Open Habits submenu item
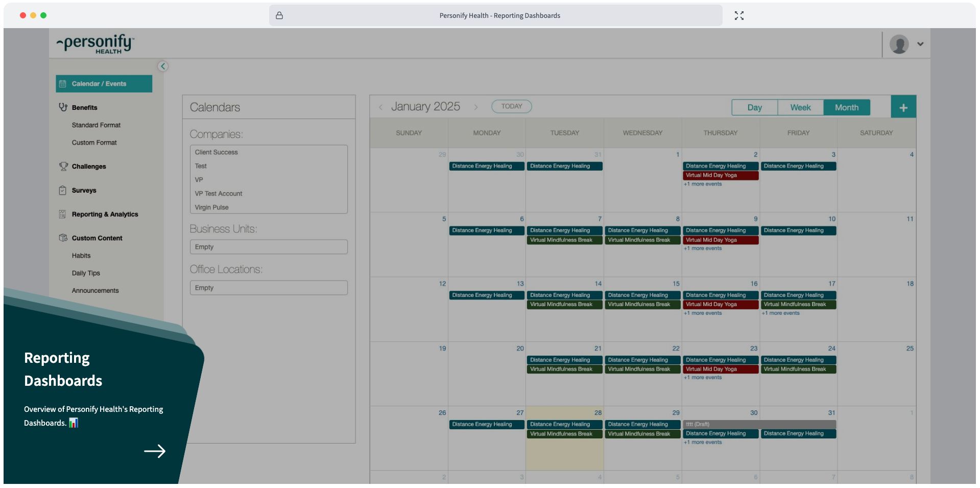The width and height of the screenshot is (980, 488). (81, 255)
